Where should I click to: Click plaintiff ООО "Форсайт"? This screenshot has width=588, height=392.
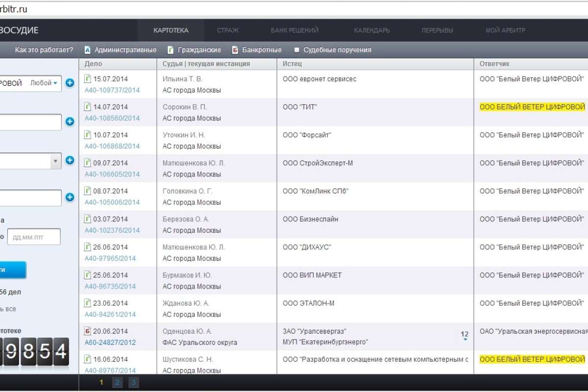point(307,135)
